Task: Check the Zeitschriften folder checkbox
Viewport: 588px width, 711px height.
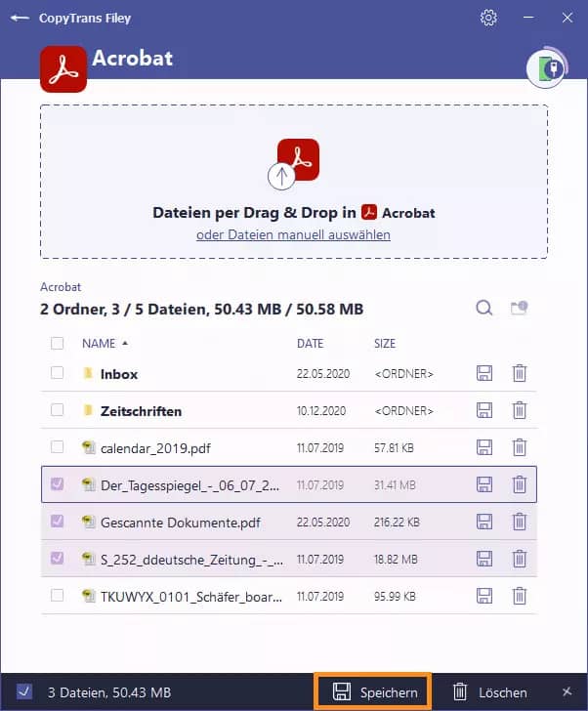Action: pyautogui.click(x=57, y=410)
